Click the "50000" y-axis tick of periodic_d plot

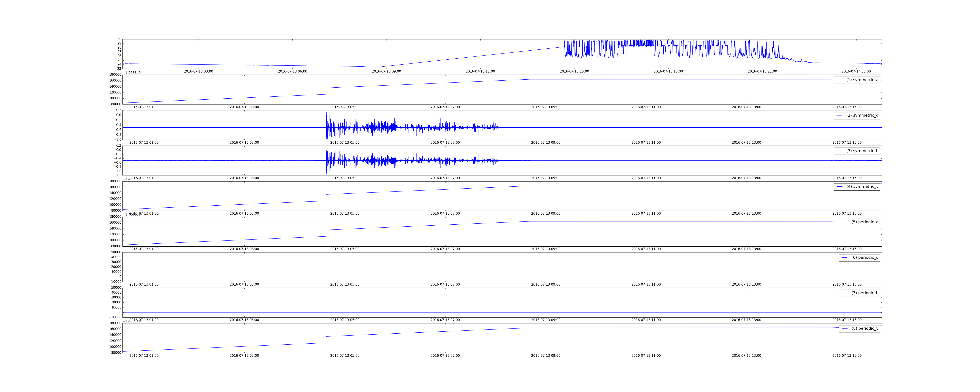point(116,252)
